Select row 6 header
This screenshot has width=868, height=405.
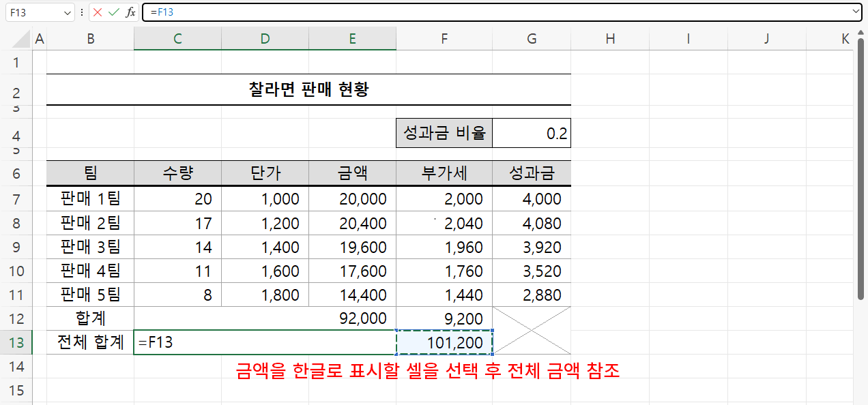click(16, 173)
